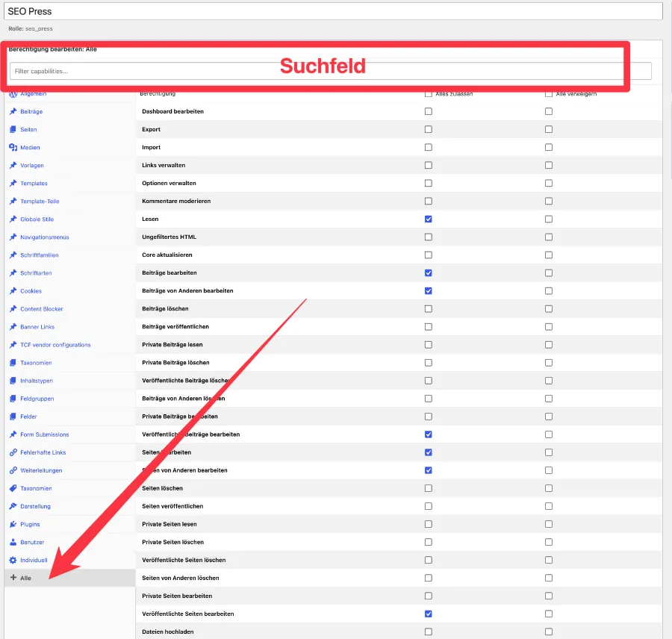672x639 pixels.
Task: Deny the Export capability checkbox
Action: [549, 129]
